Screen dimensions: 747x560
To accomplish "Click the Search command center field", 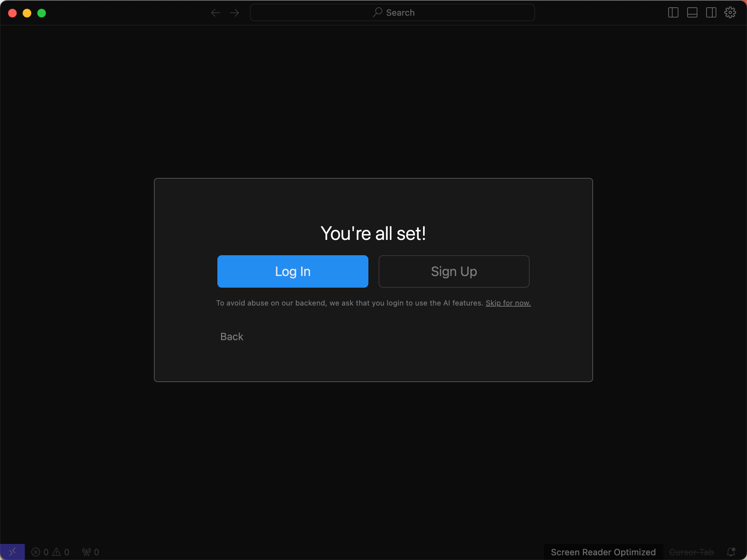I will point(392,13).
